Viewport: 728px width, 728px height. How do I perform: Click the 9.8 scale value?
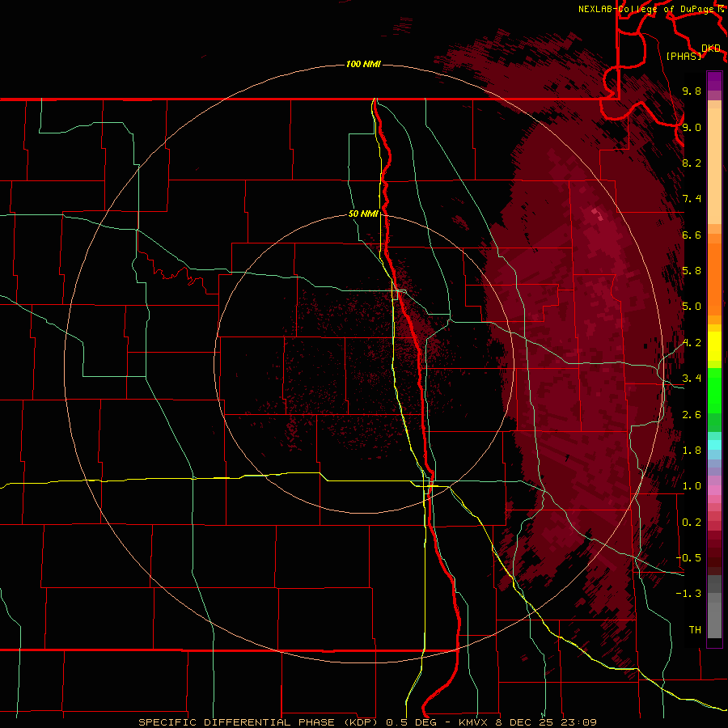pyautogui.click(x=692, y=91)
